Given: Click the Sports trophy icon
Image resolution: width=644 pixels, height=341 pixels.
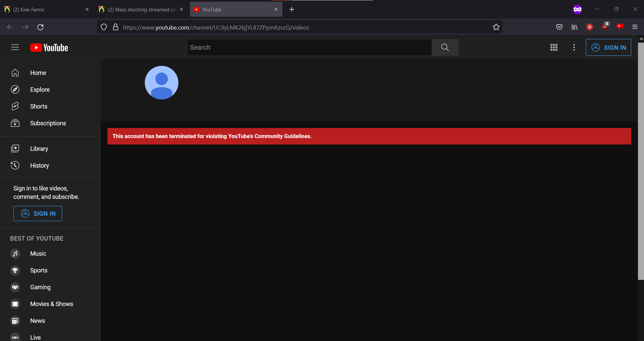Looking at the screenshot, I should 15,270.
